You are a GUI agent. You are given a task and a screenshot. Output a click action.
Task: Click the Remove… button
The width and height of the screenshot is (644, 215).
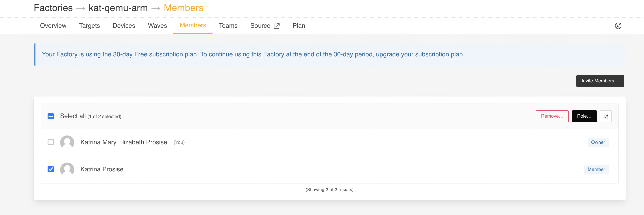click(x=552, y=116)
